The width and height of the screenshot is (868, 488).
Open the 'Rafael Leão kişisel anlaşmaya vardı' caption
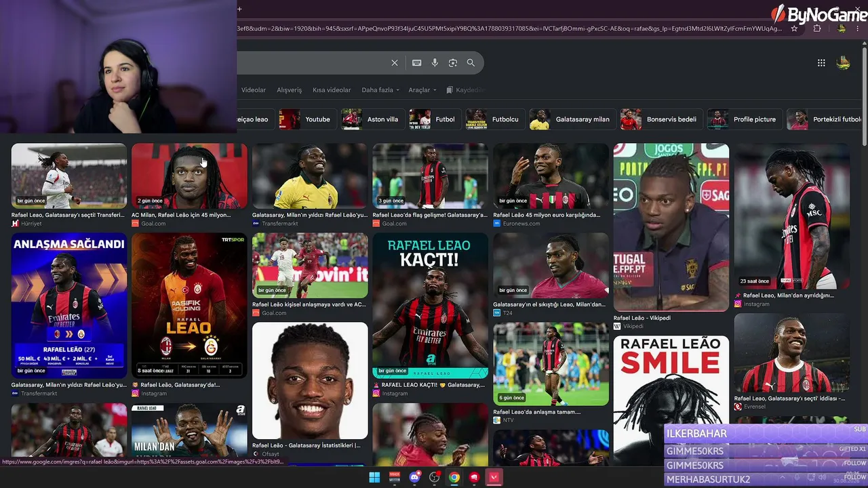click(x=309, y=304)
